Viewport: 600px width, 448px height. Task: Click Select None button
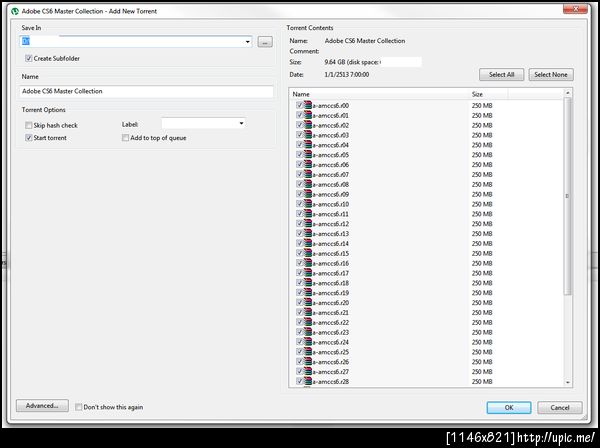(551, 75)
